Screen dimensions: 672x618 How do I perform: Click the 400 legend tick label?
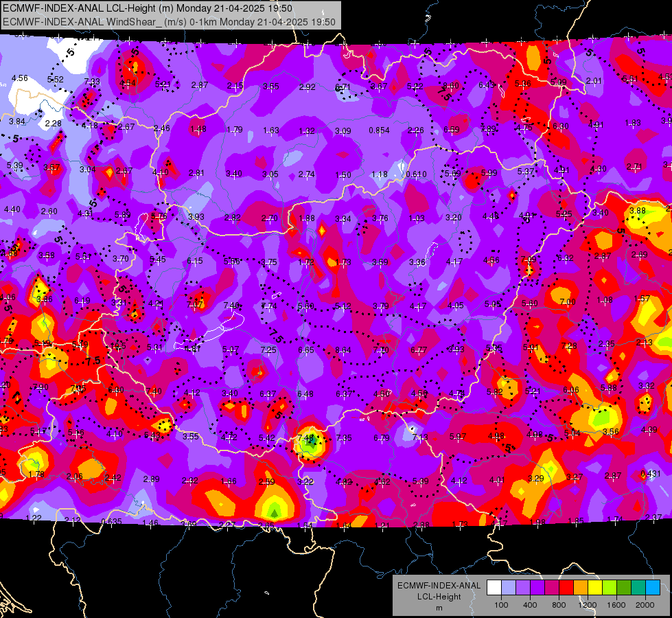pyautogui.click(x=530, y=605)
